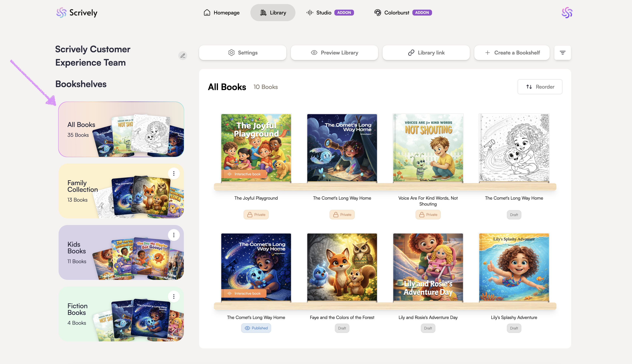
Task: Copy the Library link
Action: 426,53
